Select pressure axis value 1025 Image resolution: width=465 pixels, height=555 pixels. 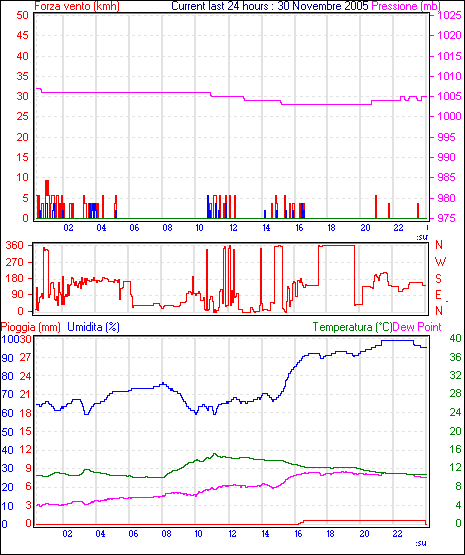(x=449, y=16)
